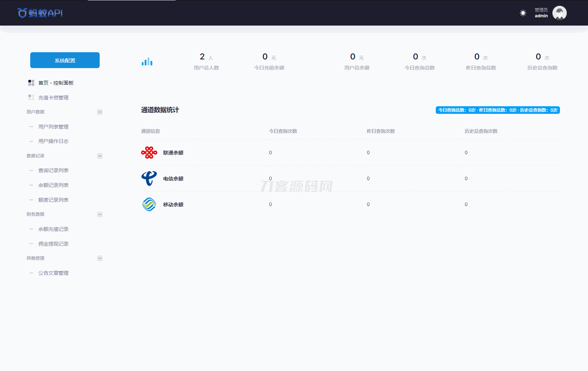Click the blue query totals summary badge
Image resolution: width=588 pixels, height=371 pixels.
[497, 110]
